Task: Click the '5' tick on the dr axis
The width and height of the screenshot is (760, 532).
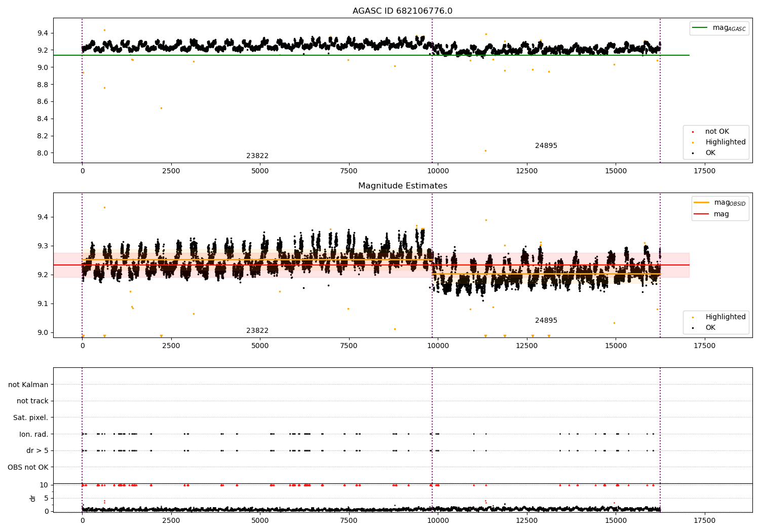Action: [47, 499]
